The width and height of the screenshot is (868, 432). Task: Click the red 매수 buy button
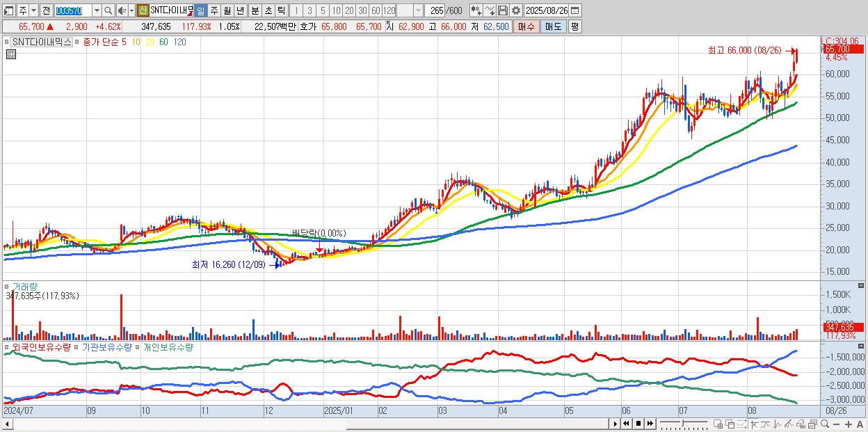pyautogui.click(x=526, y=26)
